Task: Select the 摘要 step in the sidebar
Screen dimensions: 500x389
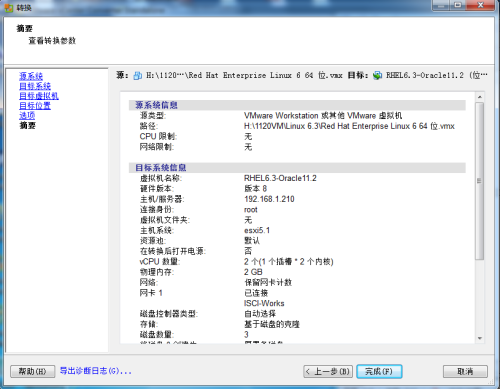Action: click(x=27, y=125)
